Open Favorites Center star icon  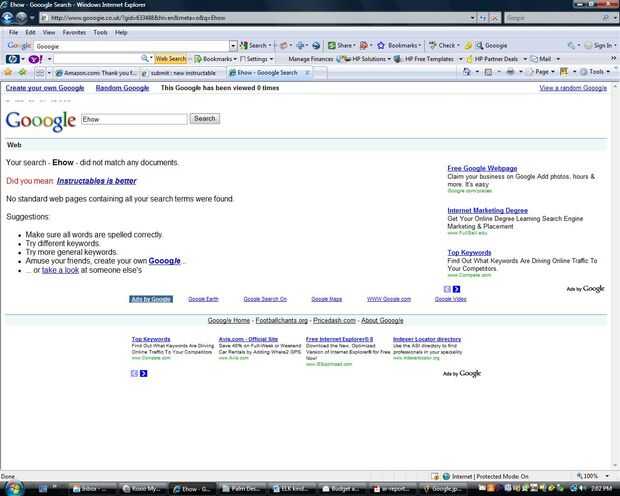pos(8,72)
